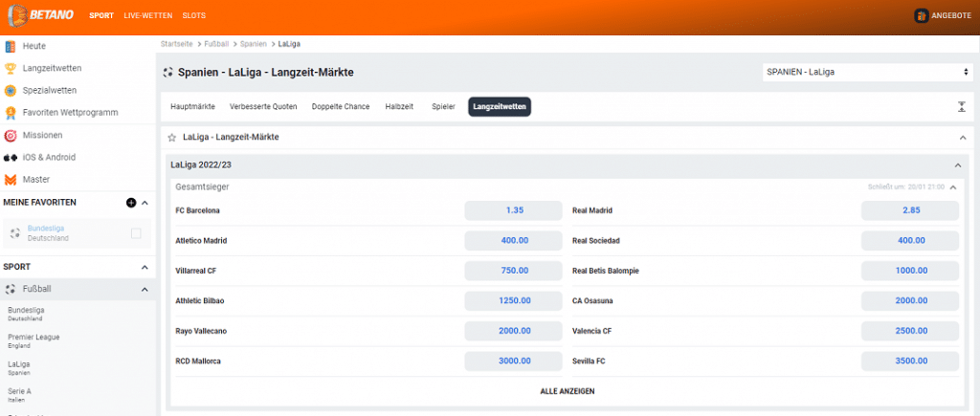Click the Spezialwetten icon
Viewport: 980px width, 416px height.
pos(10,91)
